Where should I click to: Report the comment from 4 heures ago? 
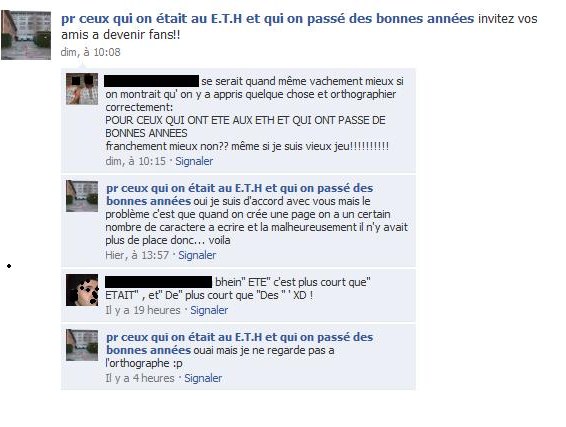pos(203,378)
